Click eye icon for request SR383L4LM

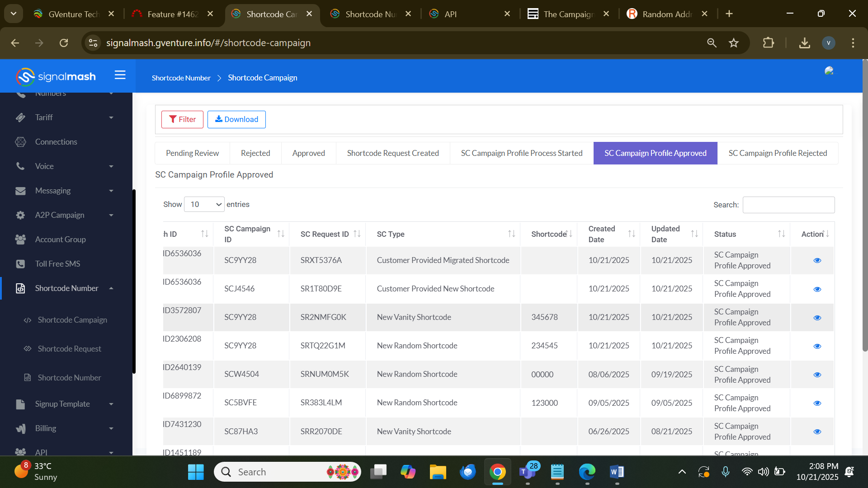click(817, 403)
